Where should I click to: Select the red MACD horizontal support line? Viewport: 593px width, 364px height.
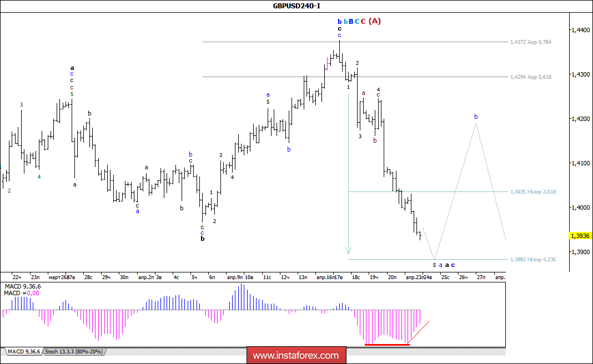[x=387, y=345]
